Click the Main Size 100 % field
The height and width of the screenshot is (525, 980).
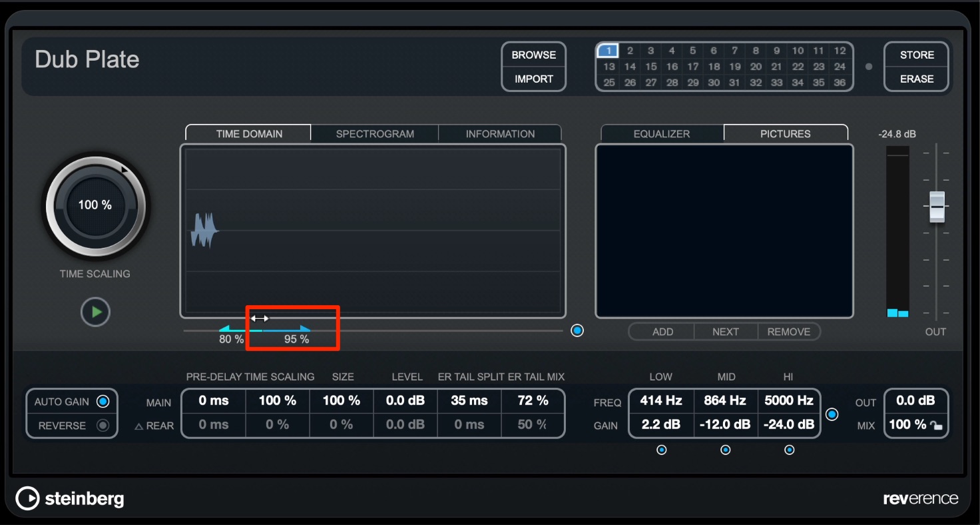coord(342,400)
